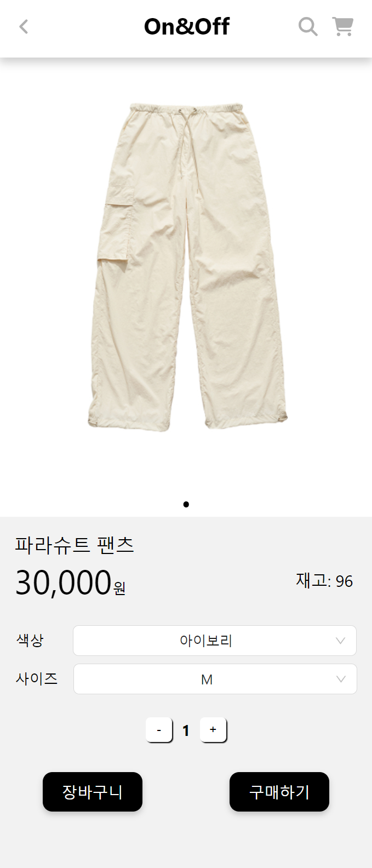Open the shopping cart icon
This screenshot has height=868, width=372.
click(x=343, y=26)
